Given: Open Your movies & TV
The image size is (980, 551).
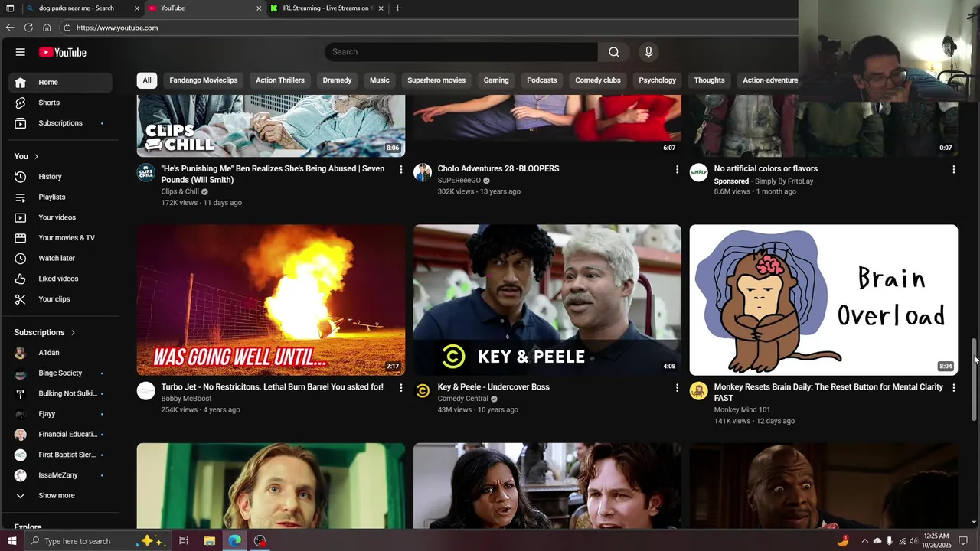Looking at the screenshot, I should 59,238.
